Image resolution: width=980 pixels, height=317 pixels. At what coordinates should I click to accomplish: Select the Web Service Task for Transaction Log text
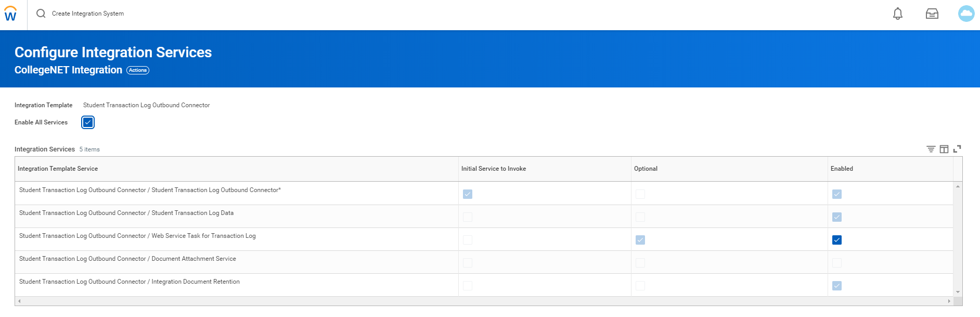pyautogui.click(x=137, y=236)
